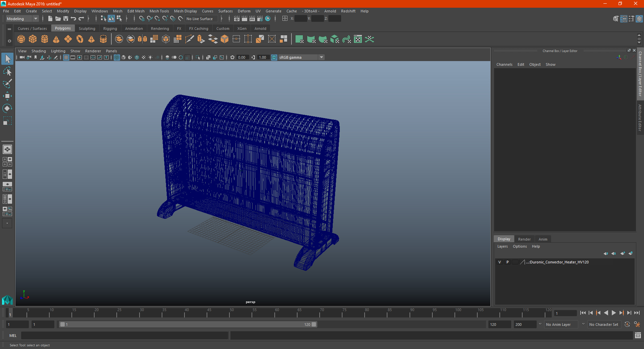Viewport: 644px width, 349px height.
Task: Click the Multi-Cut knife shelf icon
Action: [190, 39]
